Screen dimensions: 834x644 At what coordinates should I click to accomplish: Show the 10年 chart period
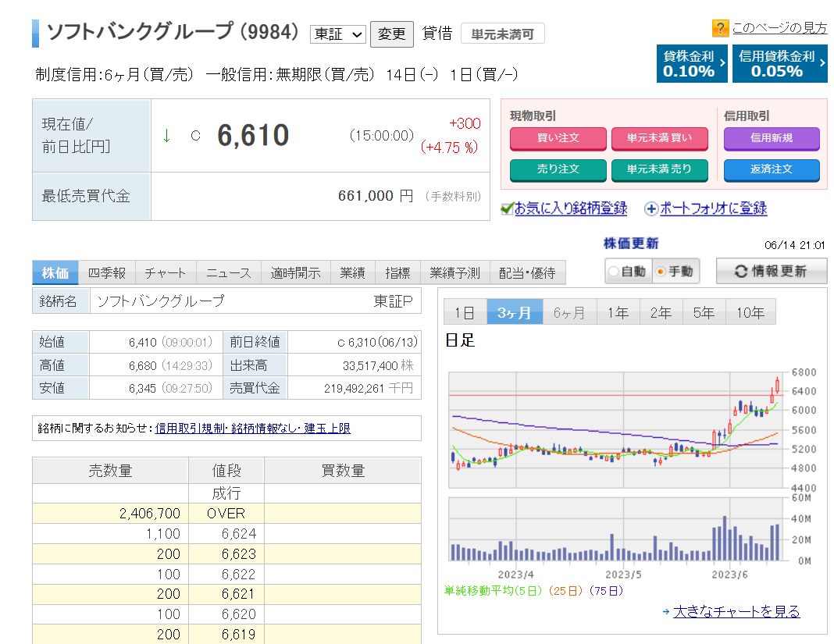pos(750,312)
